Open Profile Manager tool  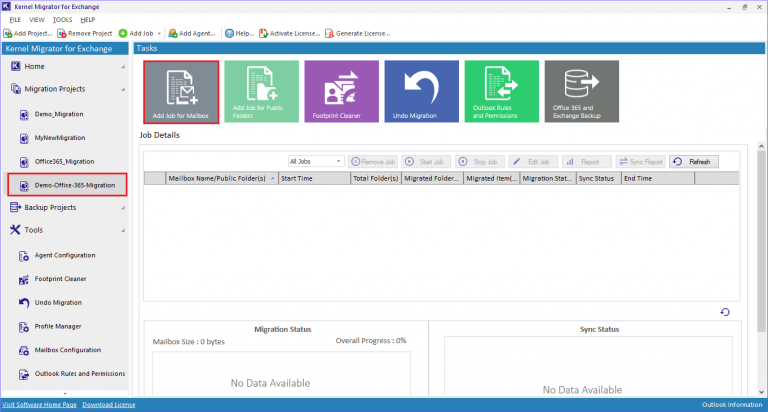(58, 326)
